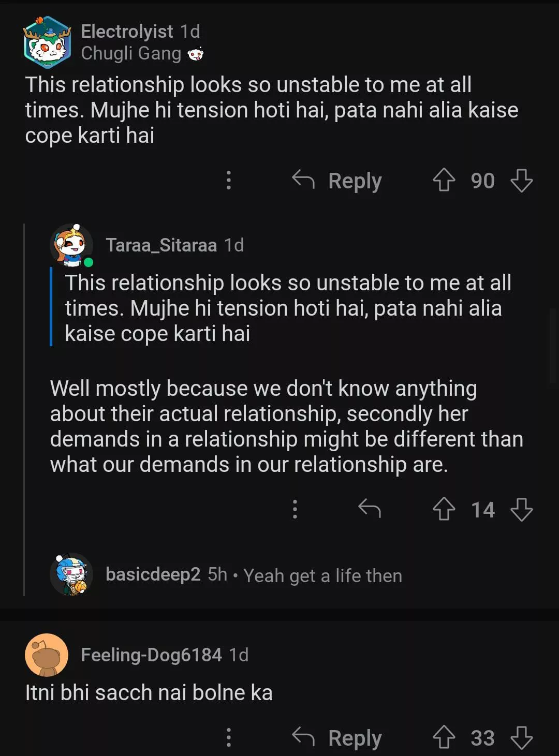The height and width of the screenshot is (756, 559).
Task: Open Taraa_Sitaraa's user profile
Action: [x=161, y=245]
